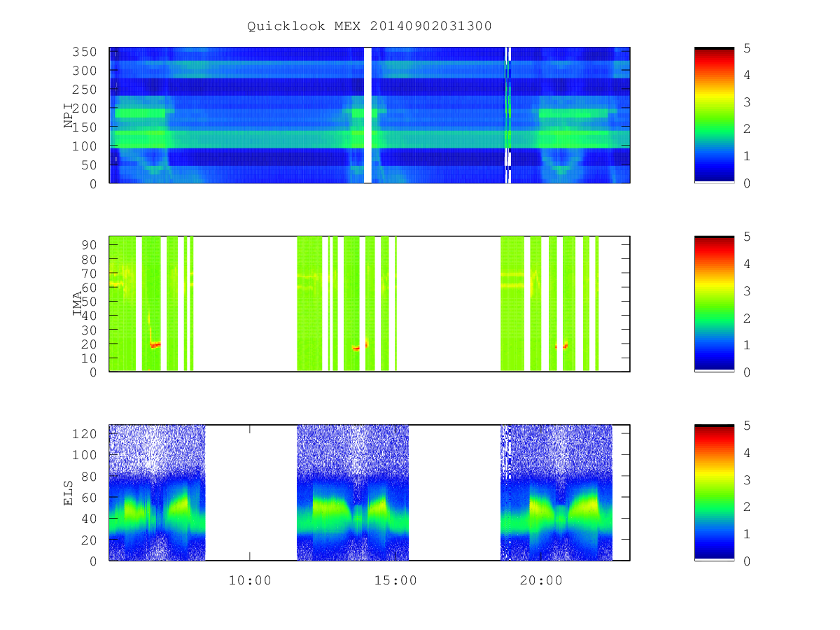Image resolution: width=840 pixels, height=630 pixels.
Task: Click the 80 tick label on IMA axis
Action: coord(89,259)
